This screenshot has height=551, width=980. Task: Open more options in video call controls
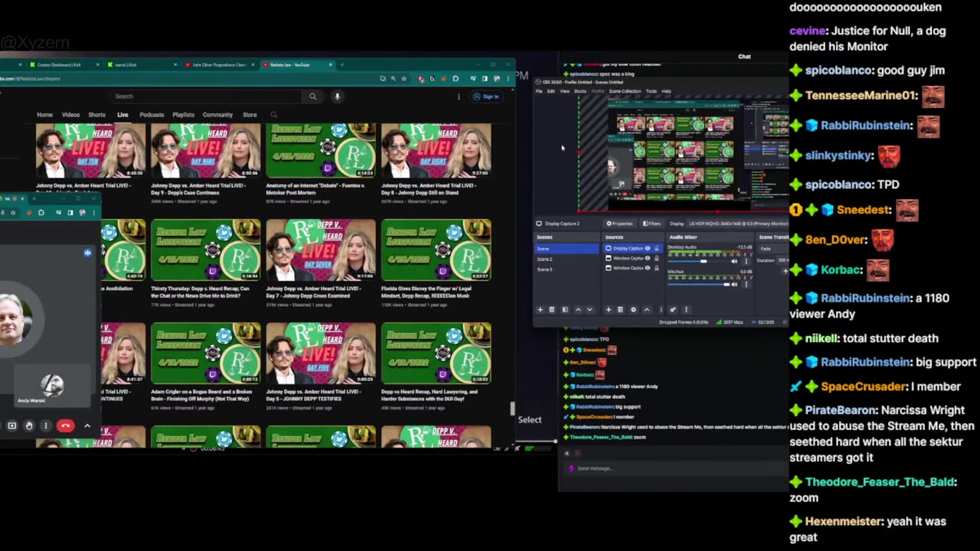[x=46, y=425]
